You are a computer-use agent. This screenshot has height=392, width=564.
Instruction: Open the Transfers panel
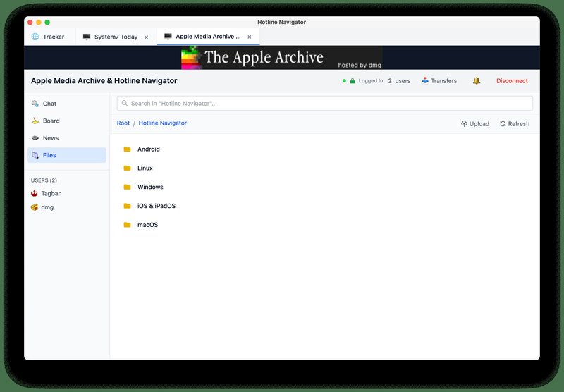coord(439,81)
